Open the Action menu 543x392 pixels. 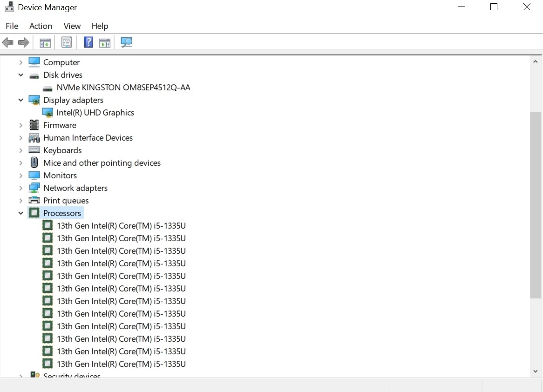click(x=41, y=26)
